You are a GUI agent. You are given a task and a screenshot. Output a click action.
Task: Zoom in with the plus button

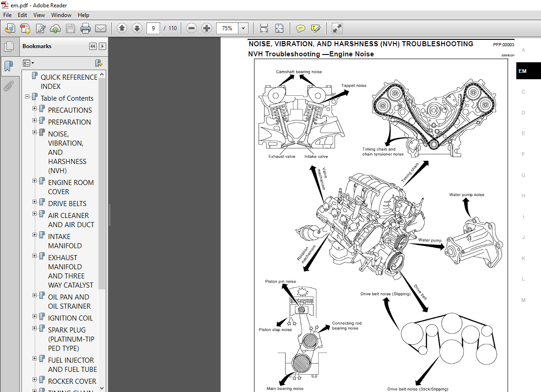point(206,28)
